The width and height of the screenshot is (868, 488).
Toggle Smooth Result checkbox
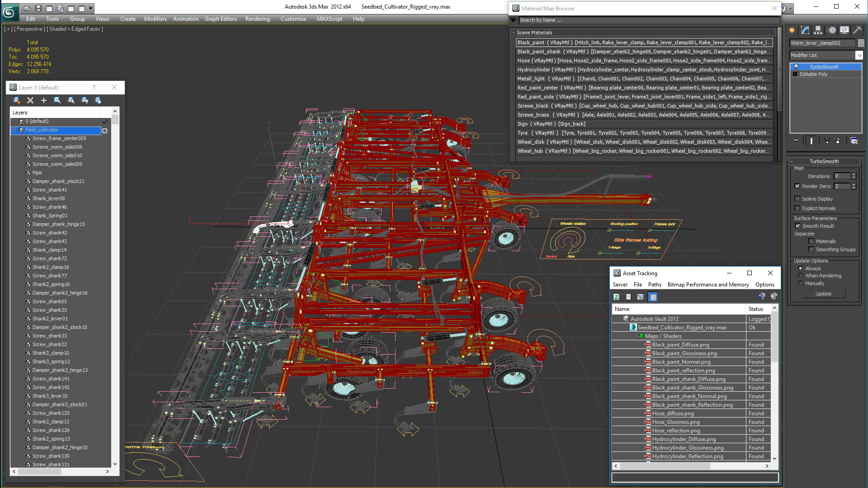797,225
